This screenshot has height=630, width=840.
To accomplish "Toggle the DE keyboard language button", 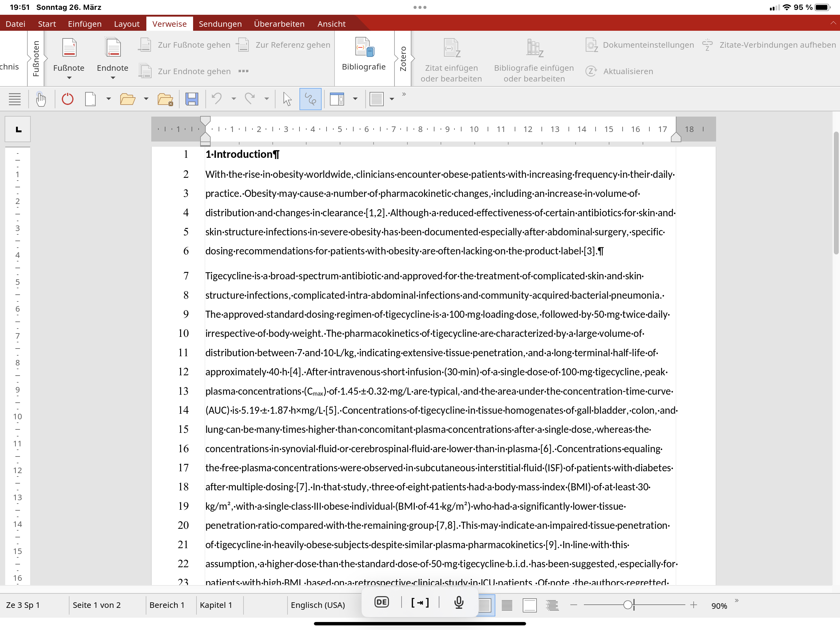I will click(x=381, y=602).
